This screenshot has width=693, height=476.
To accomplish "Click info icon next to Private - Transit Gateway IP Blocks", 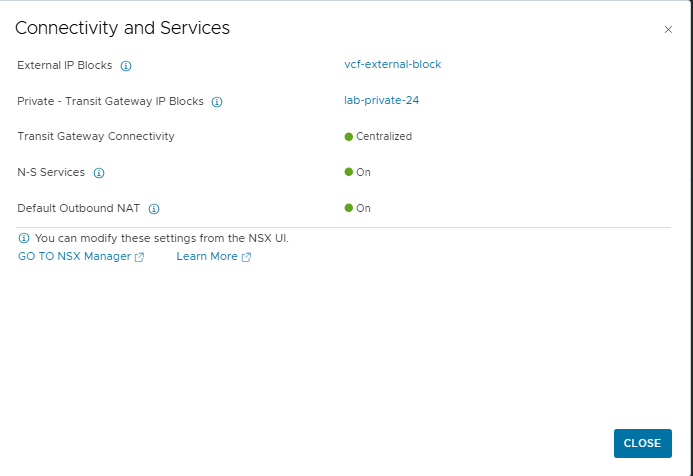I will click(x=217, y=102).
